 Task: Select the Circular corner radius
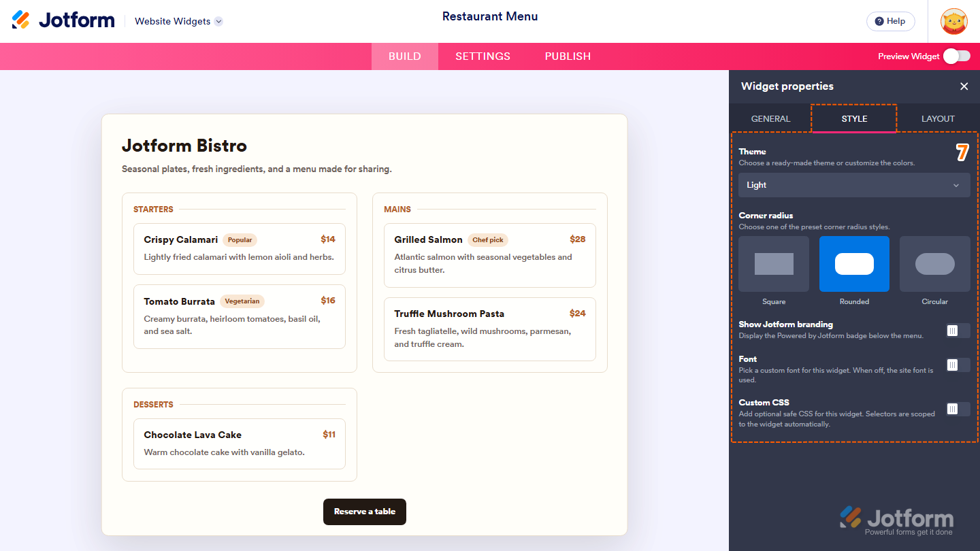point(935,264)
